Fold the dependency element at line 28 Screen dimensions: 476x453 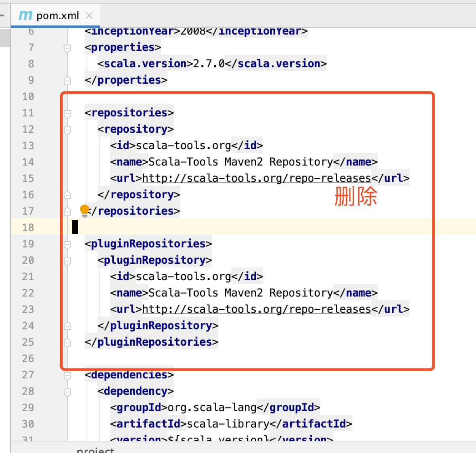coord(67,392)
